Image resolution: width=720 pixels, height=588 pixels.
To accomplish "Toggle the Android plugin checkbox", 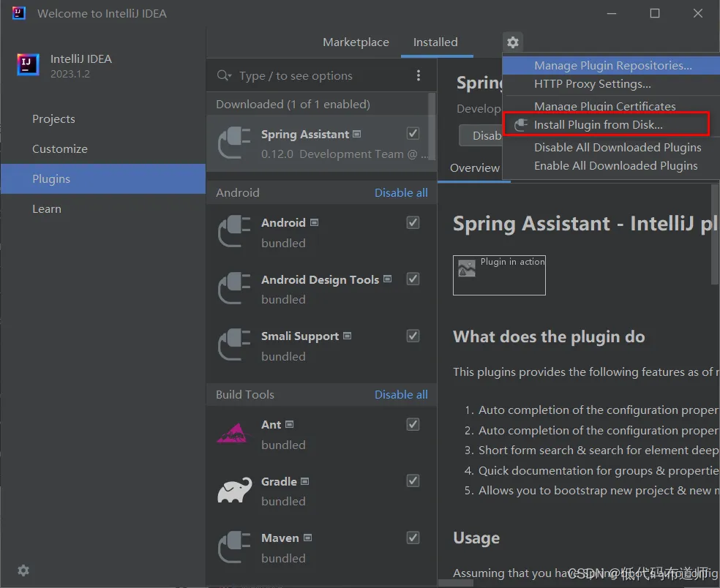I will click(x=413, y=222).
